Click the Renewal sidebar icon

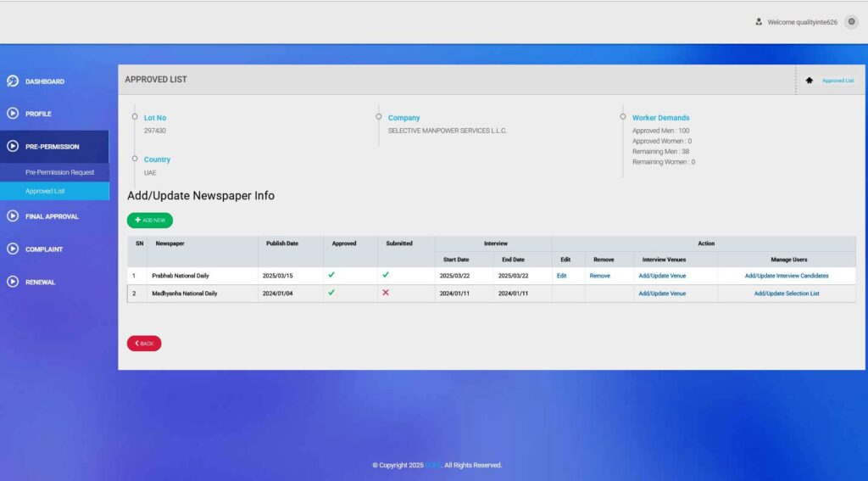(13, 282)
